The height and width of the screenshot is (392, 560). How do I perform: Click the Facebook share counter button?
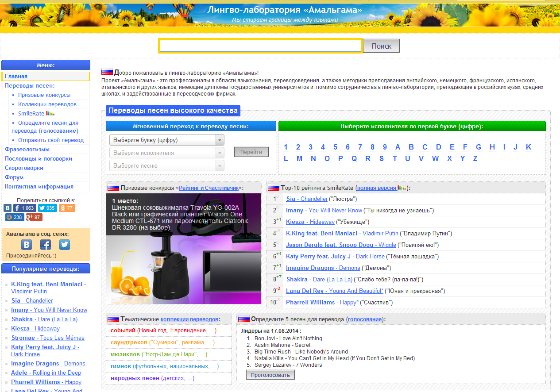click(x=24, y=208)
